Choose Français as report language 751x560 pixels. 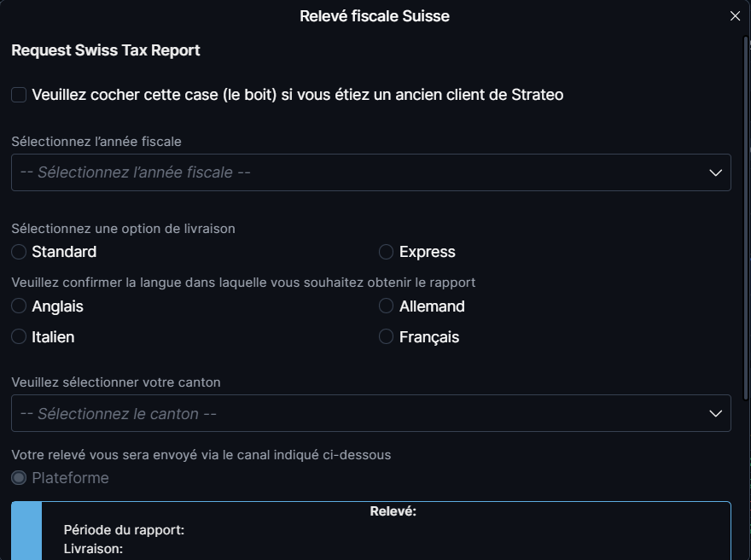click(386, 337)
